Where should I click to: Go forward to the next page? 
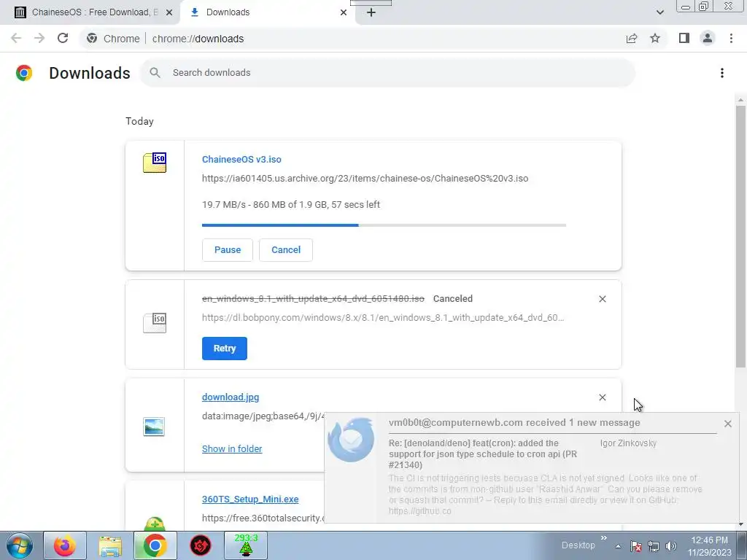click(39, 39)
